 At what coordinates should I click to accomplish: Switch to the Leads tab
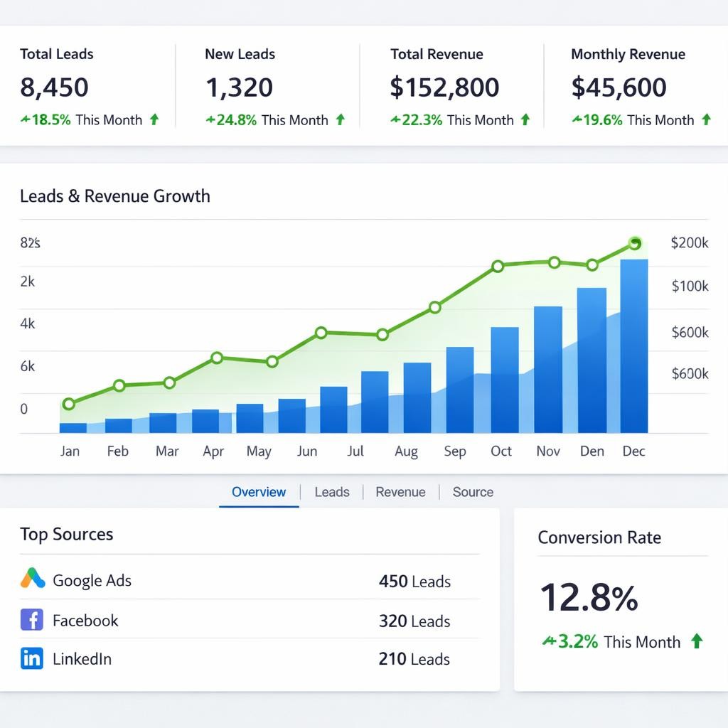(332, 492)
